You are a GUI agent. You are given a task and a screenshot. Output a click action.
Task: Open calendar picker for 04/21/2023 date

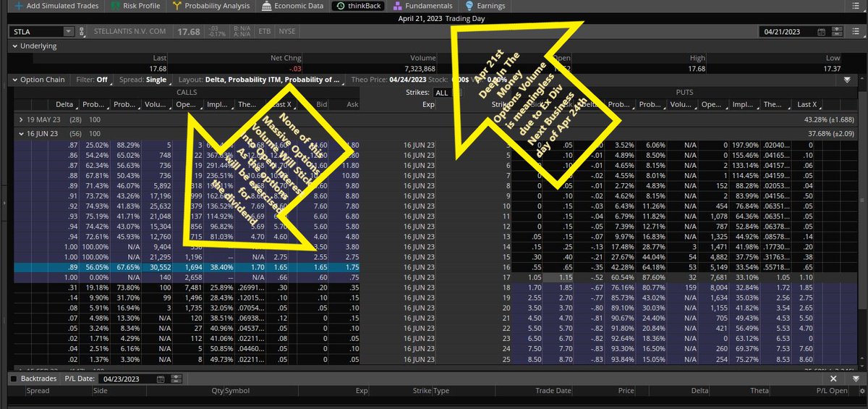[820, 32]
